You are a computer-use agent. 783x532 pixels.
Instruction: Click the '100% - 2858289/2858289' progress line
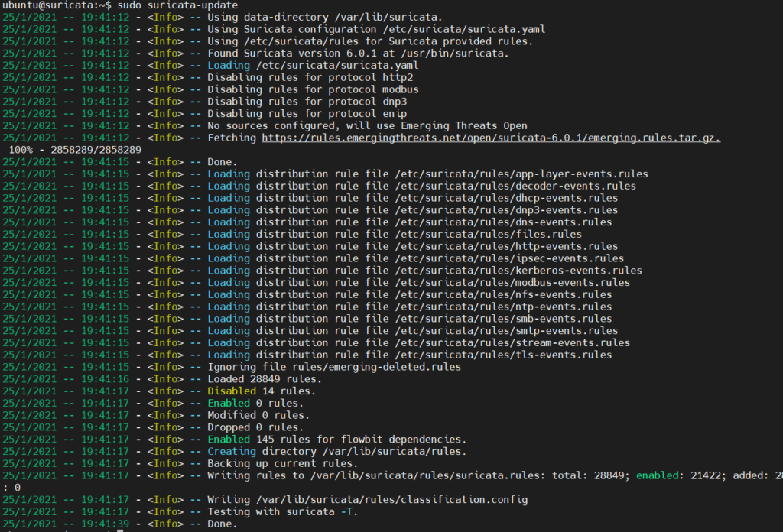[x=75, y=150]
